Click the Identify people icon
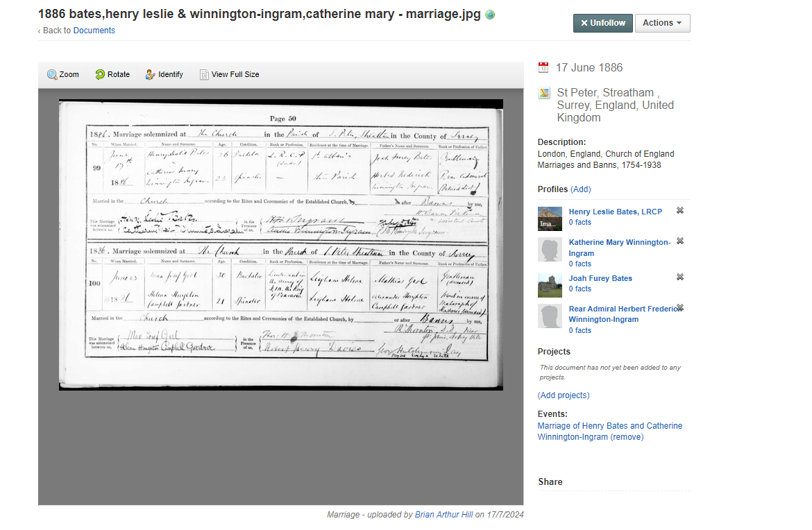 [x=151, y=75]
